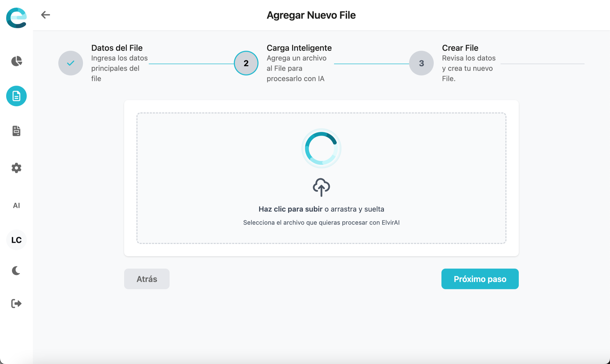Click the cloud upload icon

[321, 187]
